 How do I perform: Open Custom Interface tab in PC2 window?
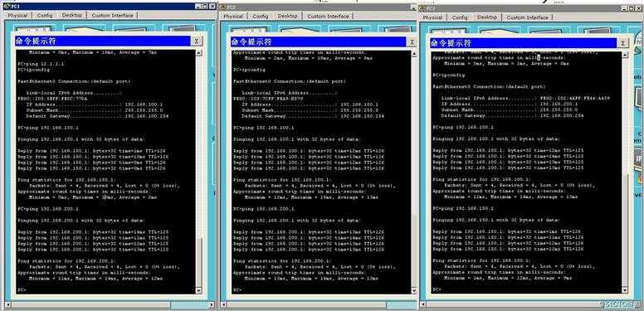click(x=328, y=17)
